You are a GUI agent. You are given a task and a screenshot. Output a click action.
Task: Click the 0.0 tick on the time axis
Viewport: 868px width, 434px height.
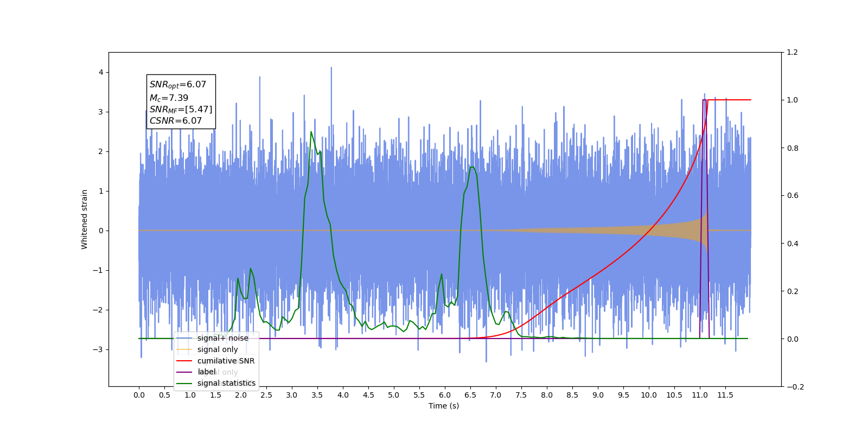[x=139, y=395]
